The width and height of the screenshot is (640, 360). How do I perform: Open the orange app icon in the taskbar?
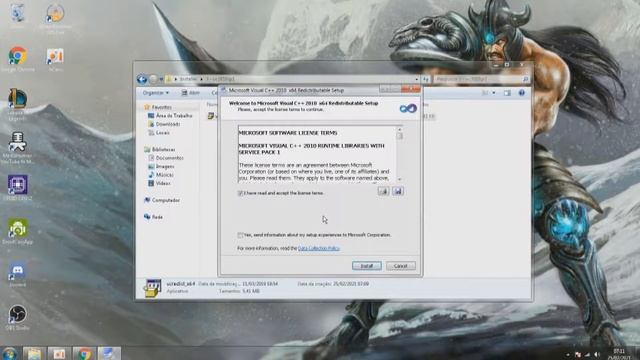(x=59, y=353)
